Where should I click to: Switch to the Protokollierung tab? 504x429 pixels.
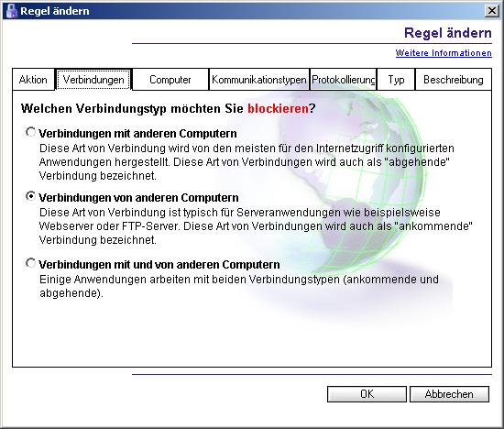coord(344,80)
